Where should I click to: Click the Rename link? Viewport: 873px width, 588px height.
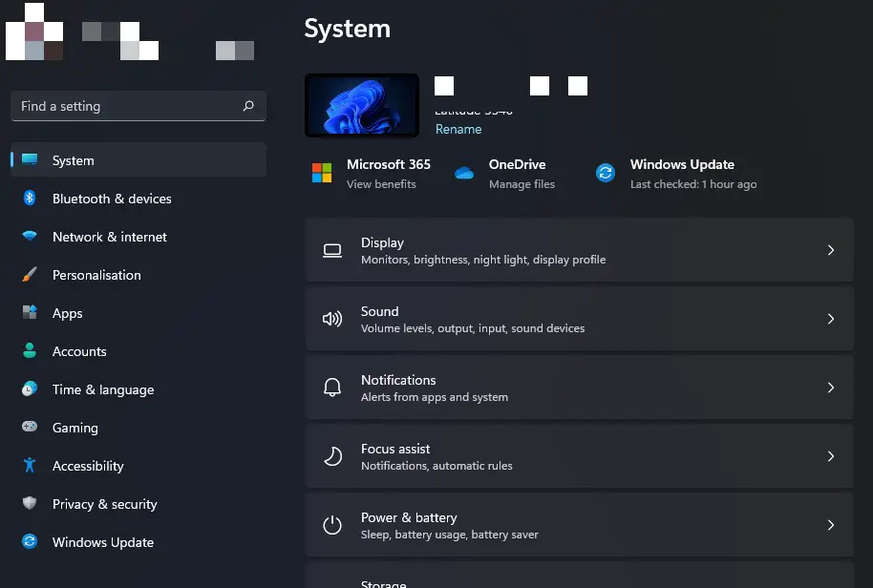458,129
